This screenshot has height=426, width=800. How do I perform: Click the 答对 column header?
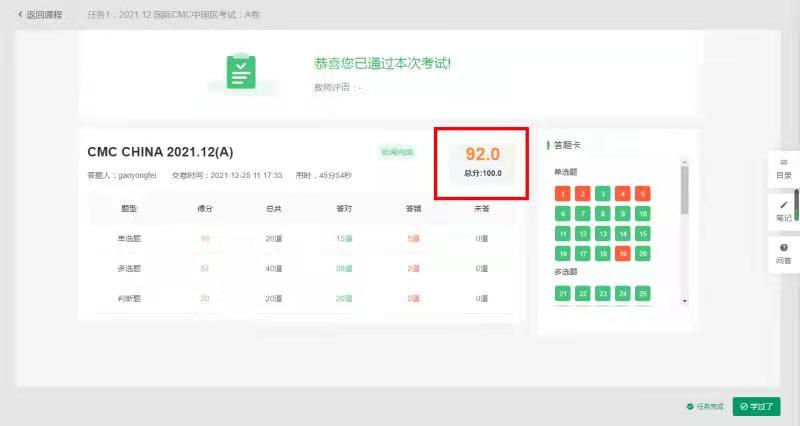point(344,209)
